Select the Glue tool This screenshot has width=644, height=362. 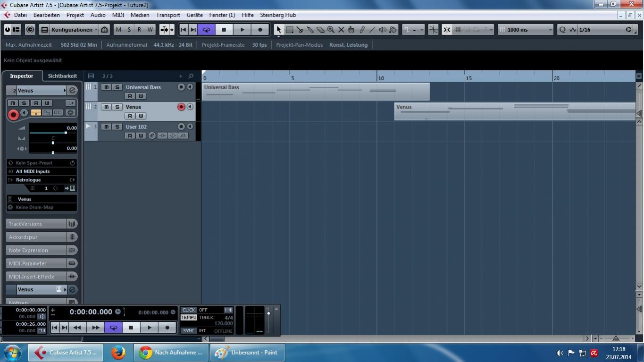click(x=310, y=30)
